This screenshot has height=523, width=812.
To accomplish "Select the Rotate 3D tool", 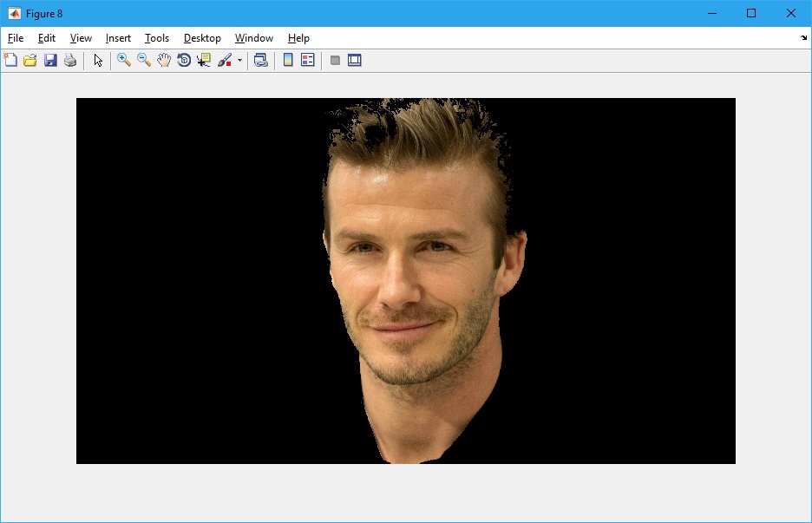I will [x=184, y=61].
